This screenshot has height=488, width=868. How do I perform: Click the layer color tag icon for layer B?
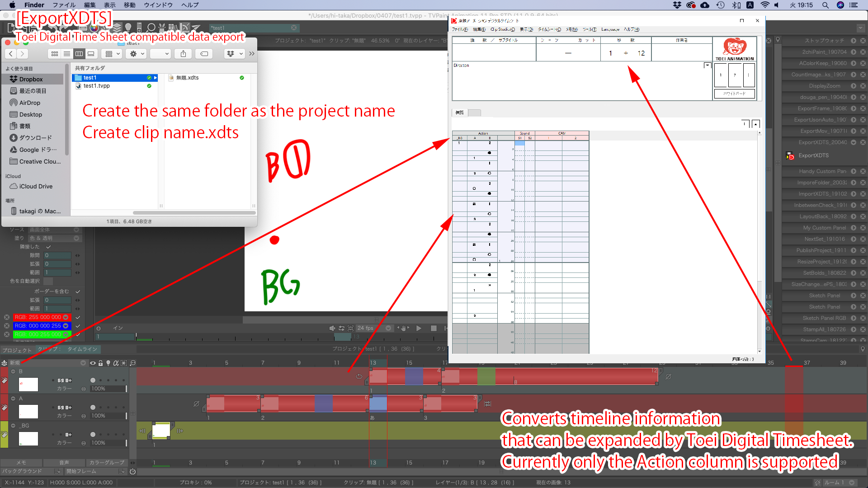point(4,380)
